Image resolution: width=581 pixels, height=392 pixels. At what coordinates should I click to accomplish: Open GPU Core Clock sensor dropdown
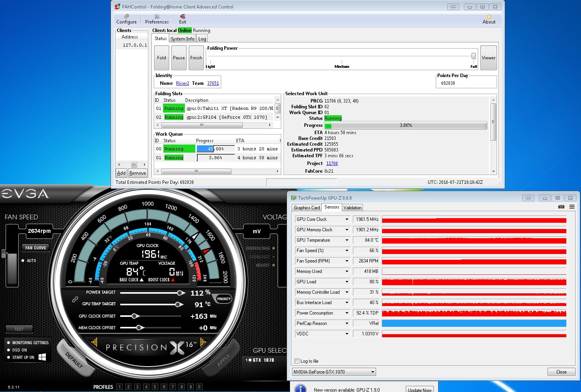346,219
